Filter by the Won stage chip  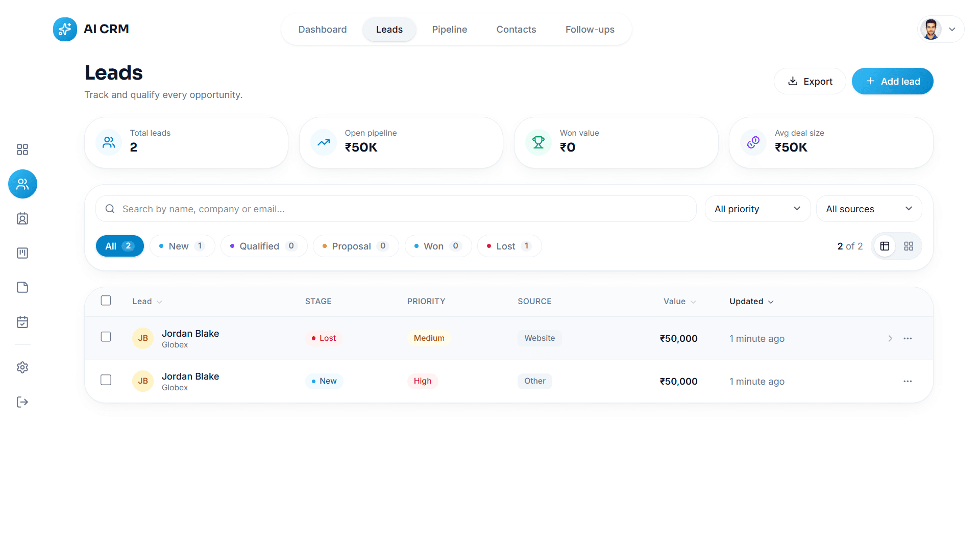point(438,246)
